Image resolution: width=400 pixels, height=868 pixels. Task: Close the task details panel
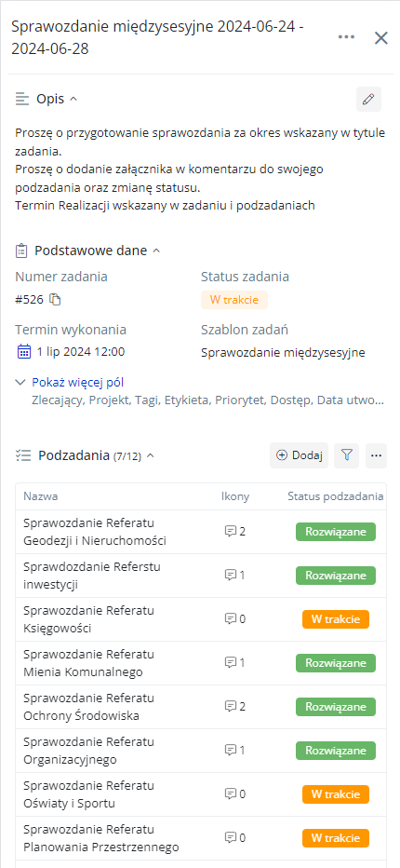click(381, 37)
